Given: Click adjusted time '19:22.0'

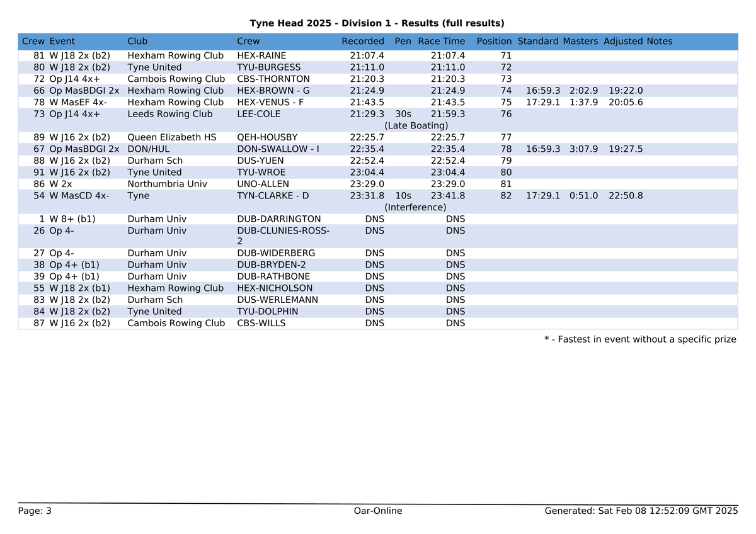Looking at the screenshot, I should point(626,91).
